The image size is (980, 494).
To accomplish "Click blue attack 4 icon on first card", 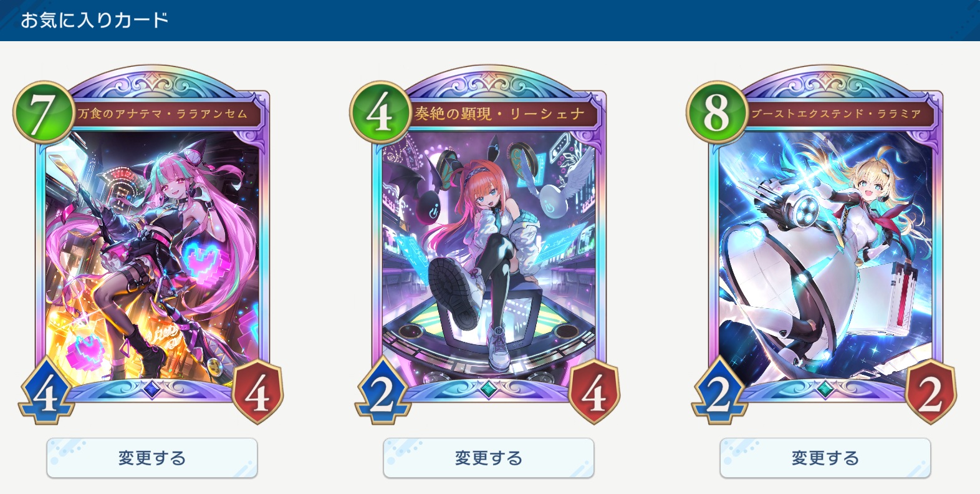I will coord(46,392).
